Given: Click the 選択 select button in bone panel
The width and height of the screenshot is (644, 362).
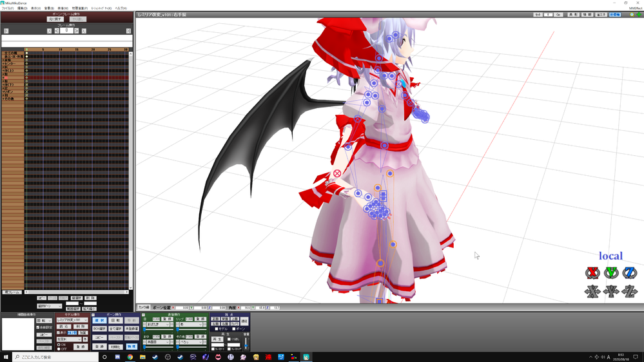Looking at the screenshot, I should (x=99, y=320).
